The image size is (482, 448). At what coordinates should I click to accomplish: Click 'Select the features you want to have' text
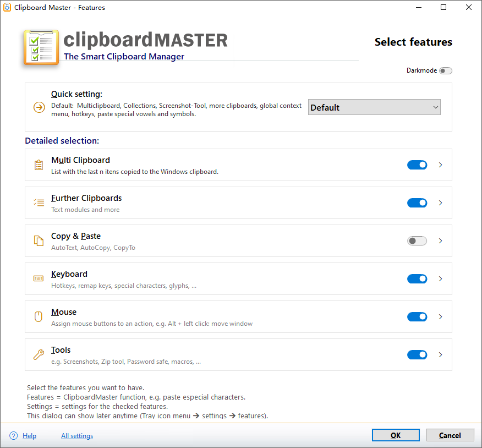coord(85,387)
